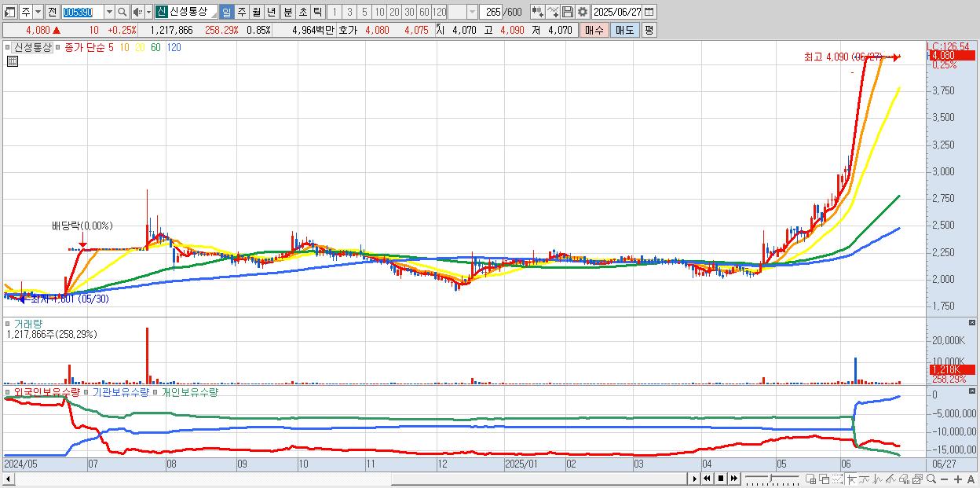Viewport: 980px width, 488px height.
Task: Zoom out chart with minus icon
Action: pos(944,479)
